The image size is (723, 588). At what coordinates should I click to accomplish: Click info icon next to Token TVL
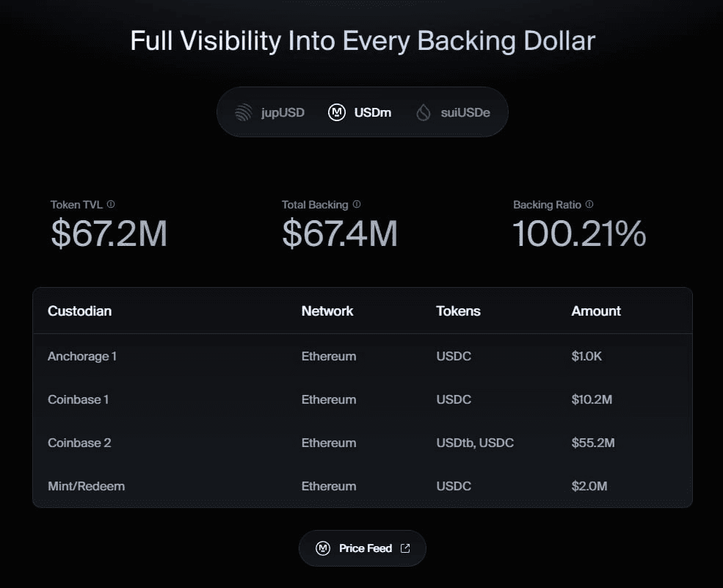[x=111, y=205]
